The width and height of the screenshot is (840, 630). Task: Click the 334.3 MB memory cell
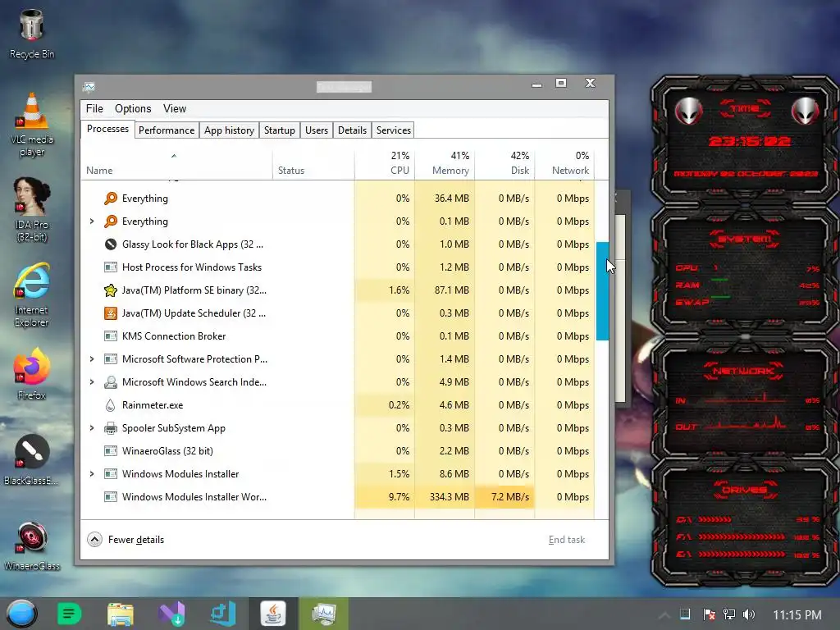[x=445, y=497]
